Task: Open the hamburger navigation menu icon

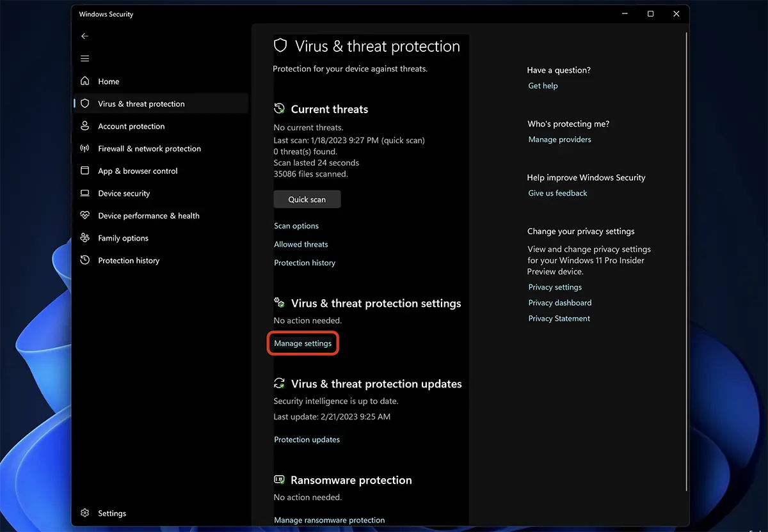Action: pos(84,59)
